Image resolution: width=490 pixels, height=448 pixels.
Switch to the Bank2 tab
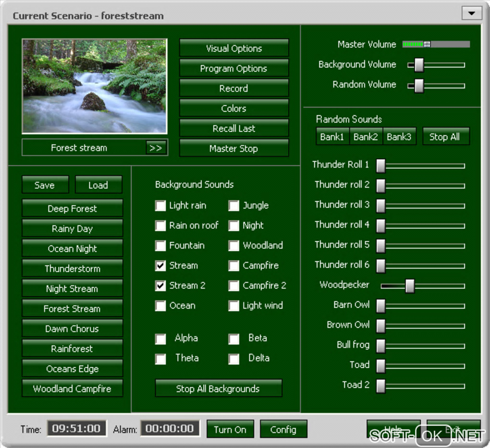(x=366, y=137)
